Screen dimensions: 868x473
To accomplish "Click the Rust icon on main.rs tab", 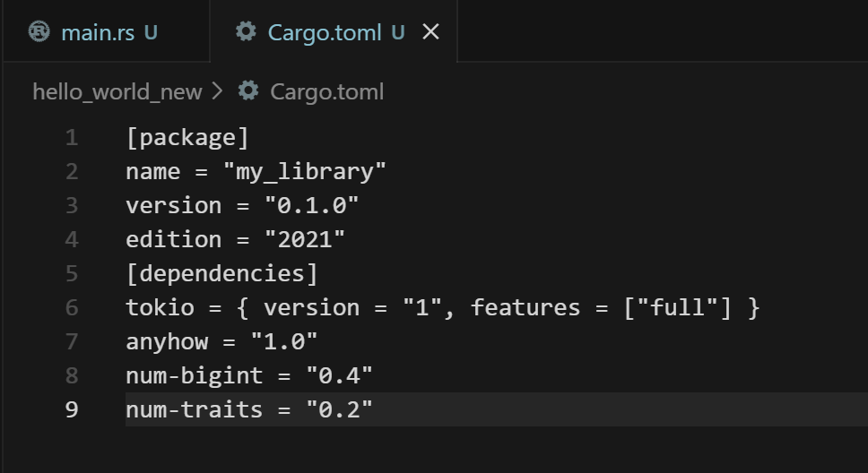I will [x=39, y=32].
